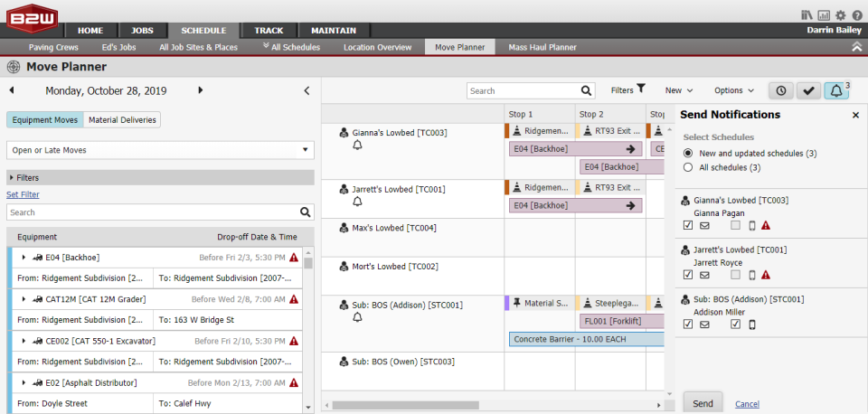Image resolution: width=868 pixels, height=414 pixels.
Task: Open the HOME main tab
Action: coord(90,31)
